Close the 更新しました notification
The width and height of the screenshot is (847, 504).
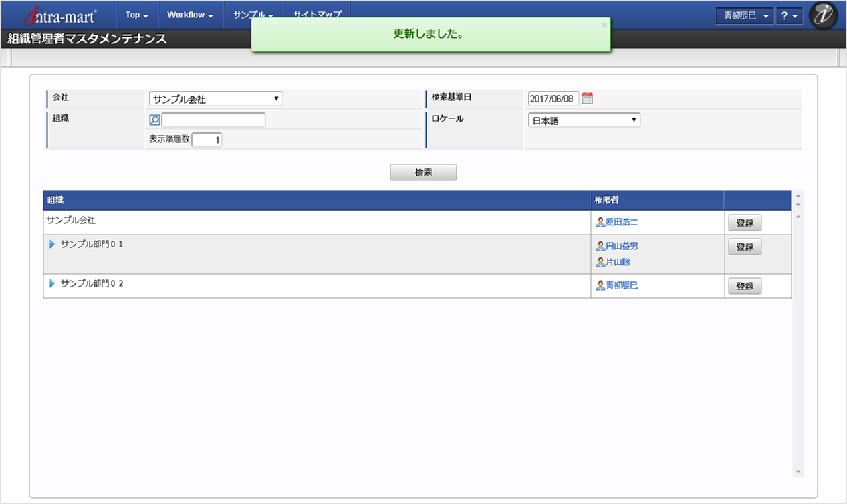click(x=604, y=25)
